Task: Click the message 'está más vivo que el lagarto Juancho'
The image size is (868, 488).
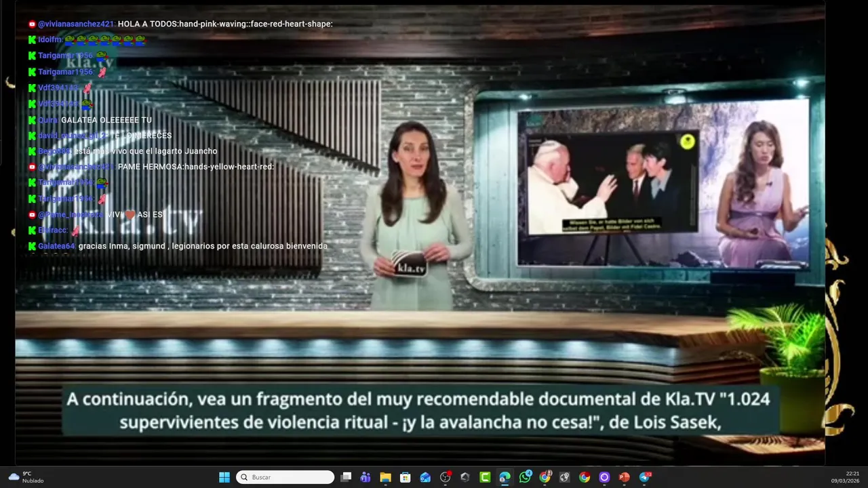Action: click(146, 151)
